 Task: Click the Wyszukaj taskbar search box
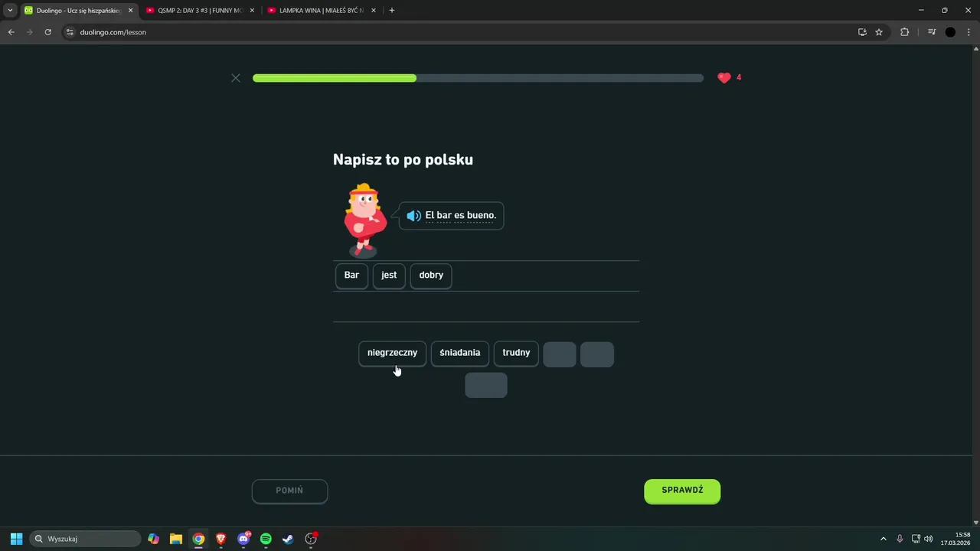[86, 539]
